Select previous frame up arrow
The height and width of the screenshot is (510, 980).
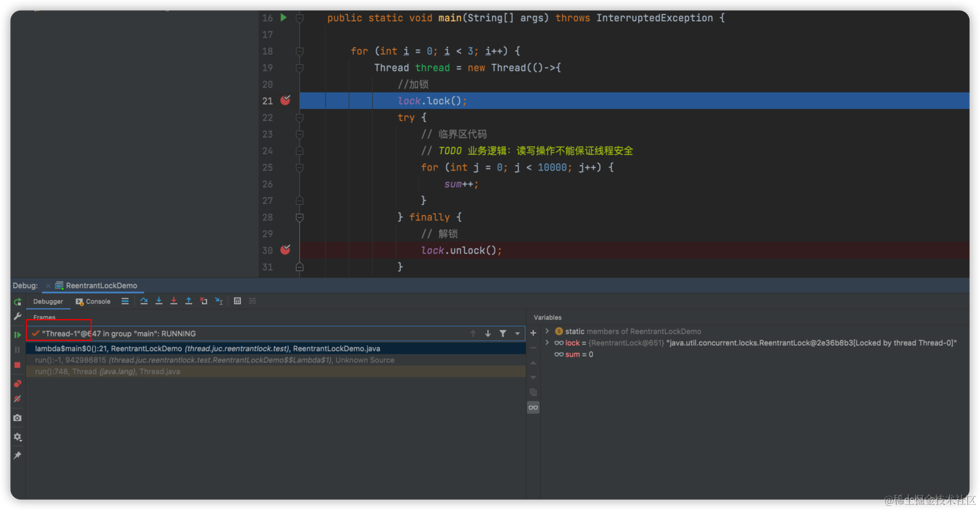pyautogui.click(x=473, y=334)
